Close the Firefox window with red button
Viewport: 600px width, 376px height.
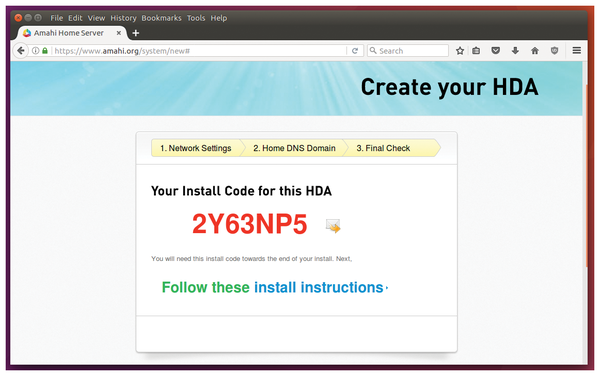click(18, 18)
